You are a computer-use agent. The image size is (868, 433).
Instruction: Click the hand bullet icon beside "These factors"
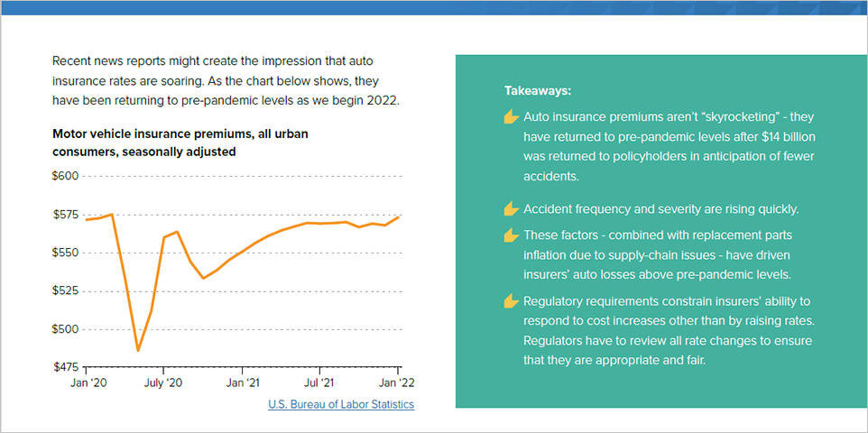[512, 235]
